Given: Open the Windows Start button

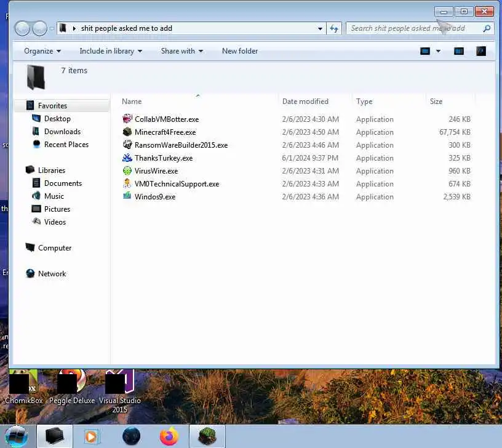Looking at the screenshot, I should (x=17, y=436).
